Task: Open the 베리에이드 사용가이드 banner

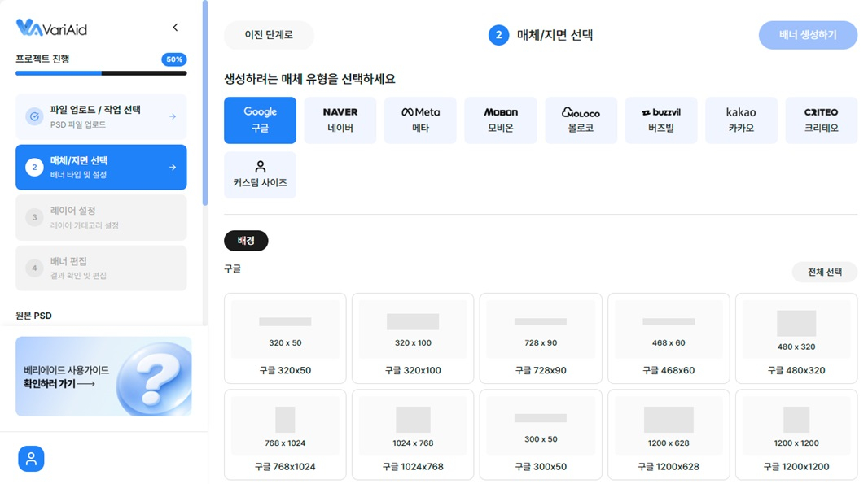Action: click(x=103, y=376)
